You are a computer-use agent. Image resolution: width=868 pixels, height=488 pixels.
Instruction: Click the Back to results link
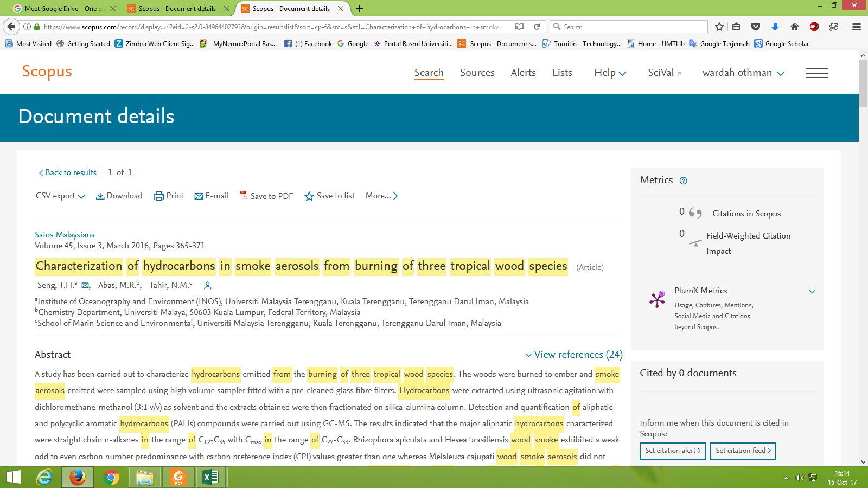coord(67,172)
